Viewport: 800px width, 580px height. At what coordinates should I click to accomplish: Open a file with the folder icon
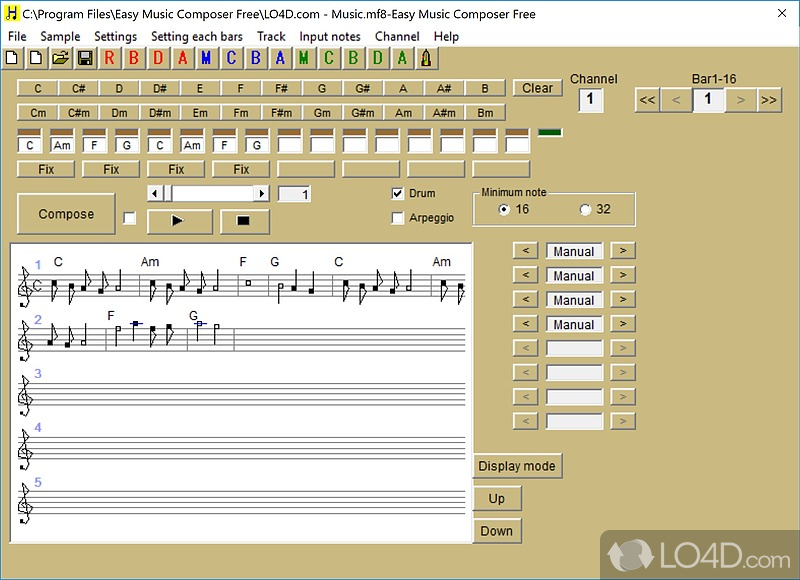60,58
